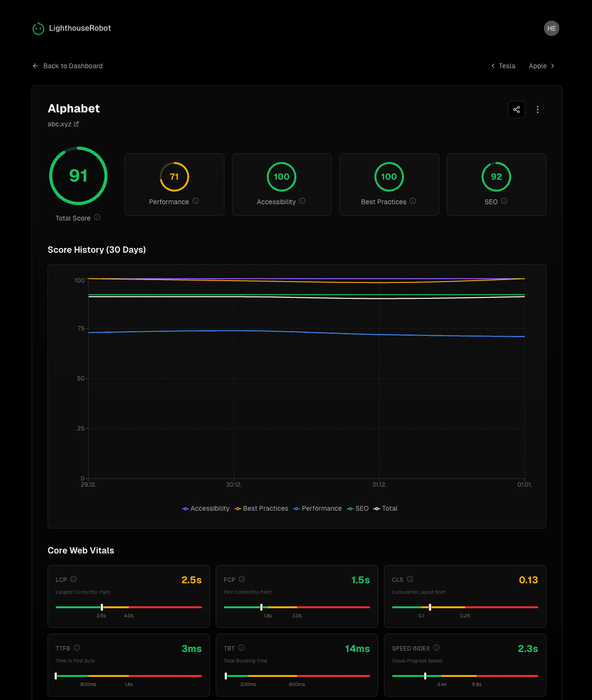Click the Performance score info icon

pyautogui.click(x=196, y=202)
